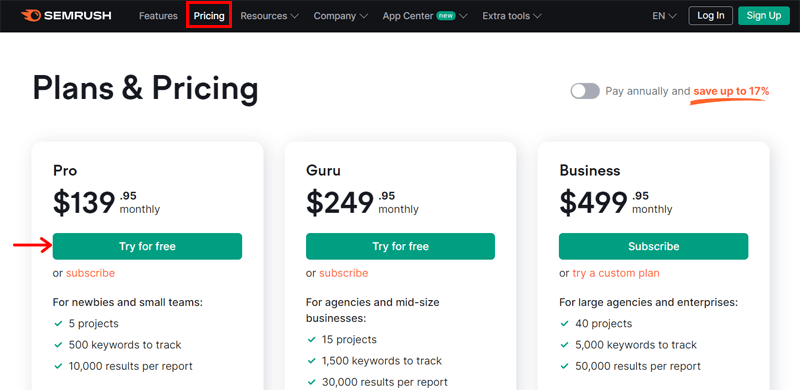Click the 'new' badge on App Center

(446, 16)
